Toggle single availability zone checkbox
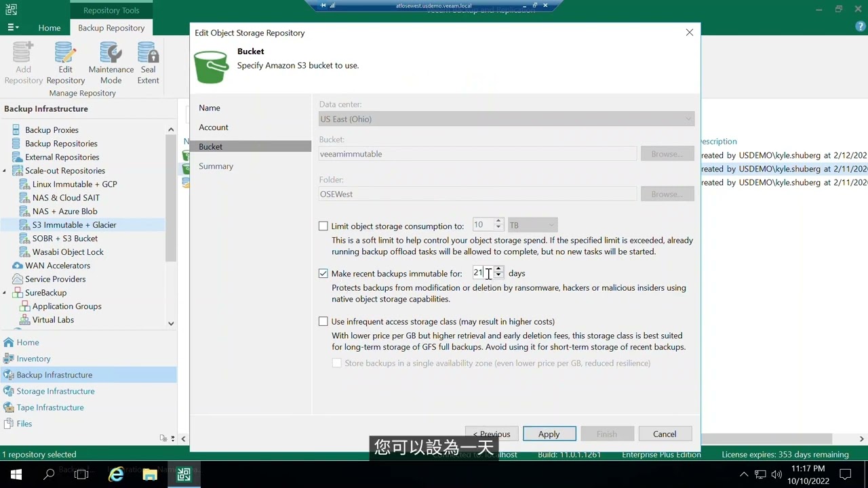The width and height of the screenshot is (868, 488). [x=337, y=363]
